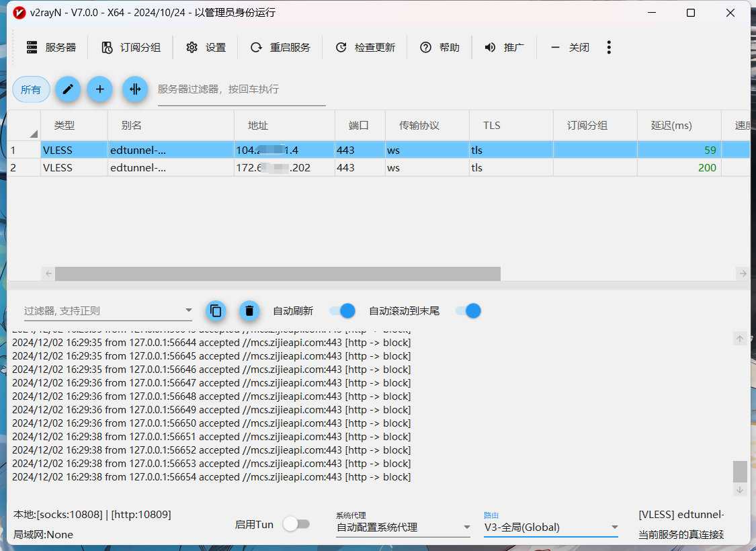Click the 推广 promotion button
Viewport: 756px width, 551px height.
pyautogui.click(x=504, y=47)
